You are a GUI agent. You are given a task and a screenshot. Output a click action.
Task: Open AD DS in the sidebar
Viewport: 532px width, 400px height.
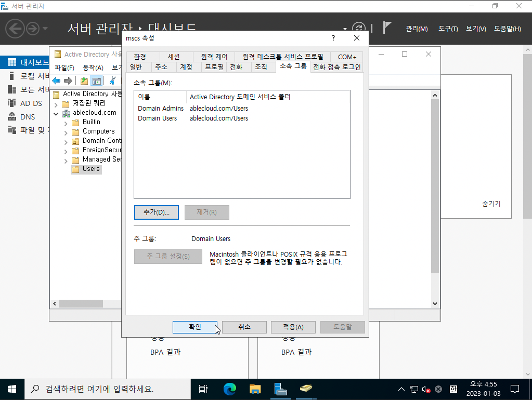25,103
